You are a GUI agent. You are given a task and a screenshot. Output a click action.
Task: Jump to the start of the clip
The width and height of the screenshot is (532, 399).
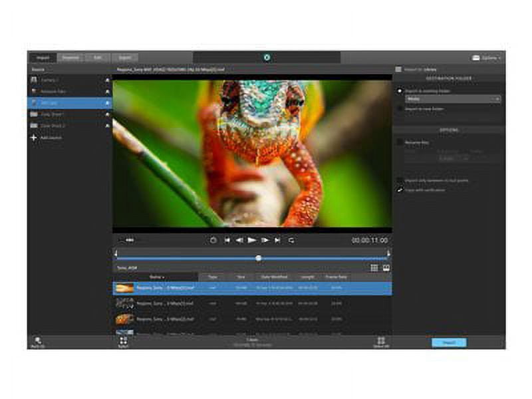click(x=227, y=240)
